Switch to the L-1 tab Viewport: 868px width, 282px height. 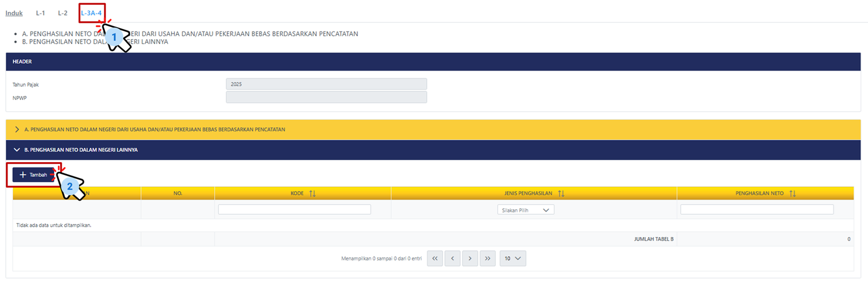pos(41,13)
